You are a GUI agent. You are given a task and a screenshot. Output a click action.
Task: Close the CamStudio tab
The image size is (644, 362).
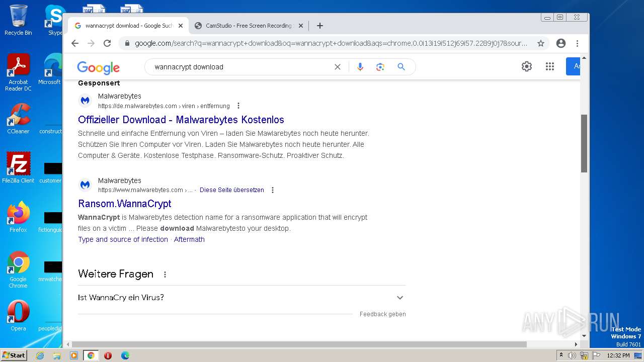point(301,26)
